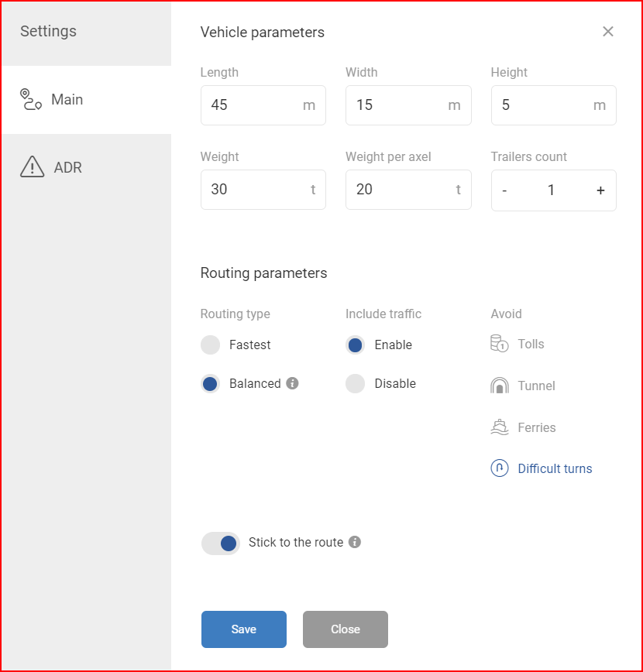
Task: Click the gray Close button
Action: tap(346, 629)
